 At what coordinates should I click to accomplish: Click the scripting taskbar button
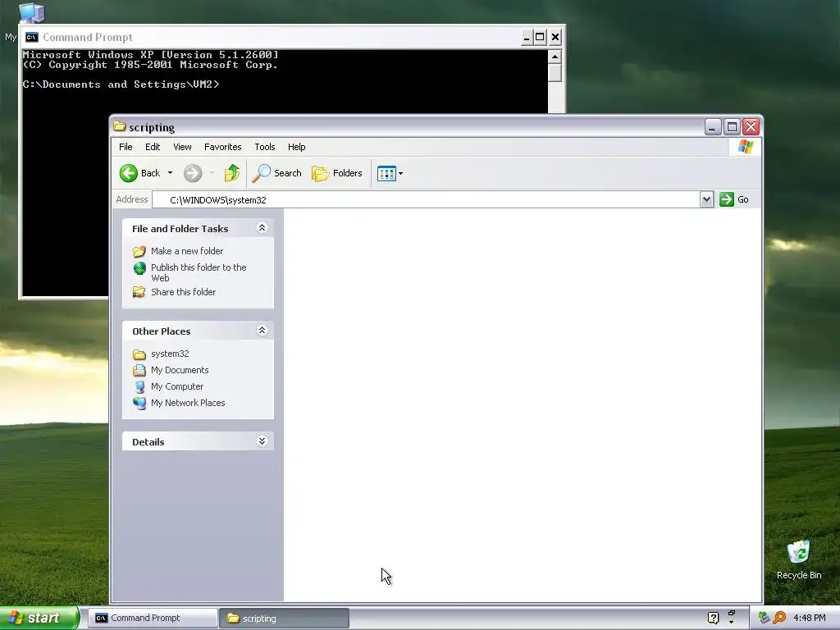pos(285,619)
